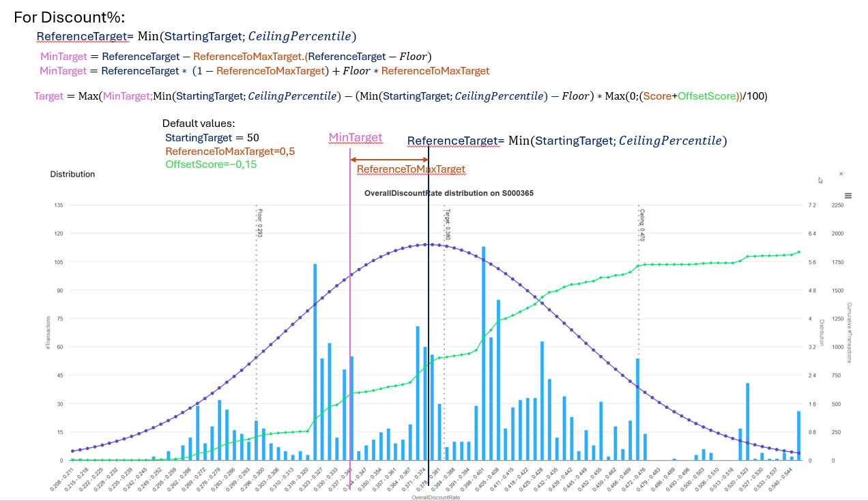The image size is (868, 501).
Task: Click the Distribution panel heading
Action: click(x=72, y=174)
